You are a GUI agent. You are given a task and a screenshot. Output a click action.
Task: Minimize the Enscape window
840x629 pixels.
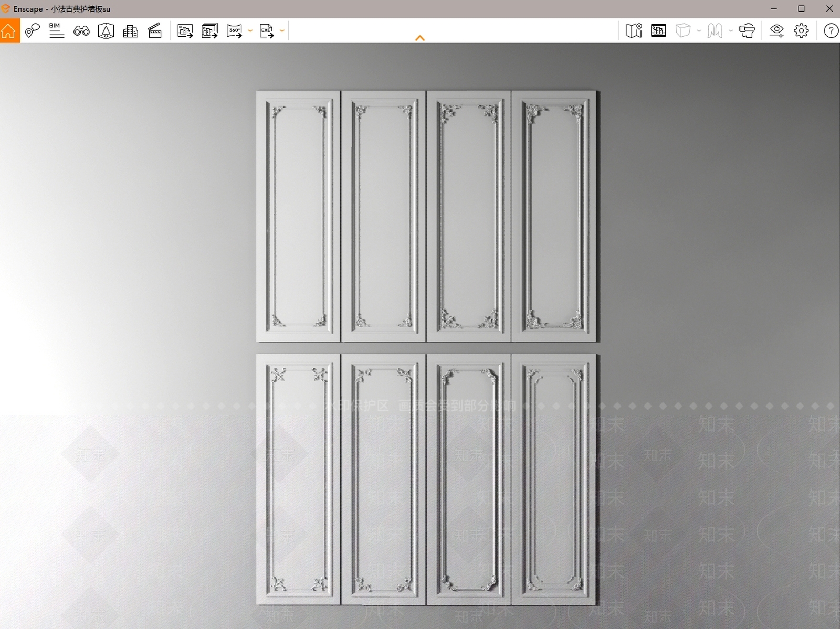pos(774,8)
